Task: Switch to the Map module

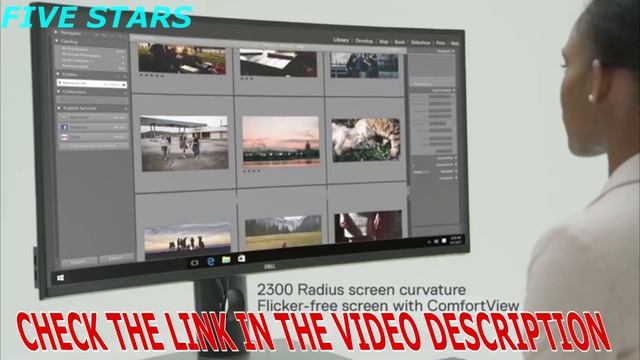Action: pyautogui.click(x=384, y=42)
